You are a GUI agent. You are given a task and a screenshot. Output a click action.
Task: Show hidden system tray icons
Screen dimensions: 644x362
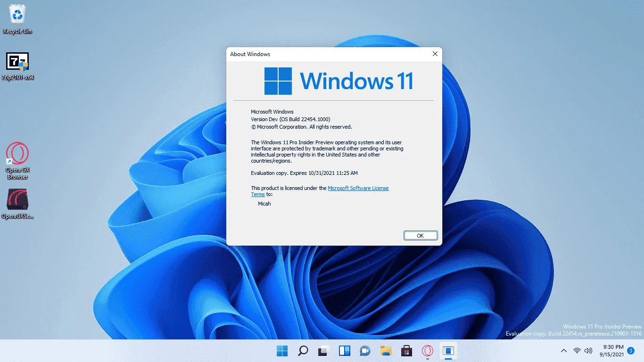pos(564,351)
